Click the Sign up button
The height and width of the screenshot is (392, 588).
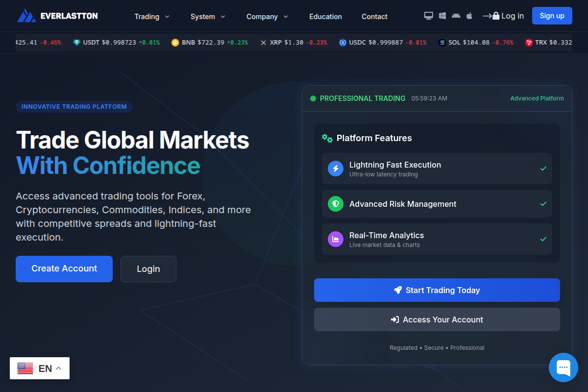[x=552, y=16]
